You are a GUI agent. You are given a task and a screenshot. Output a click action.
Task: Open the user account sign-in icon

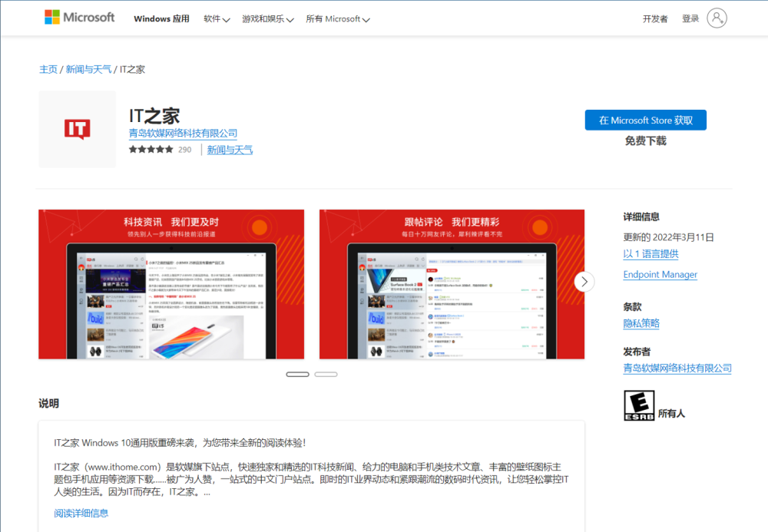(717, 18)
